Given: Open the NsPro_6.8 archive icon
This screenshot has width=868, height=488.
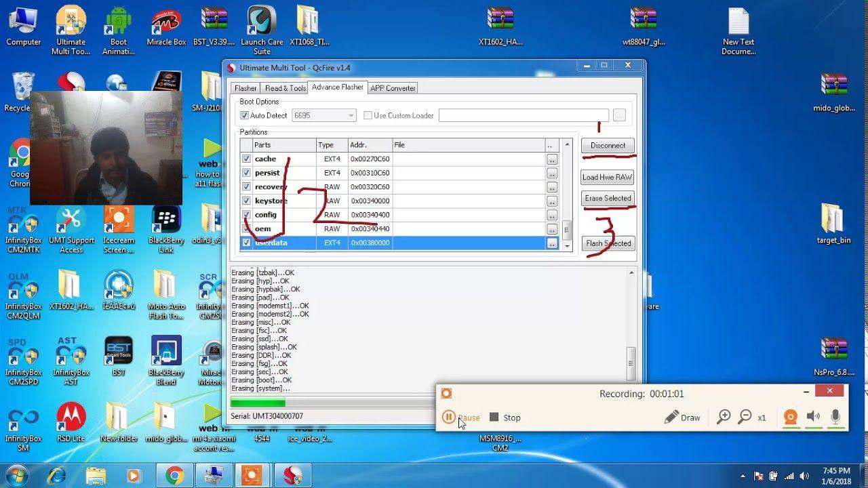Looking at the screenshot, I should tap(833, 357).
